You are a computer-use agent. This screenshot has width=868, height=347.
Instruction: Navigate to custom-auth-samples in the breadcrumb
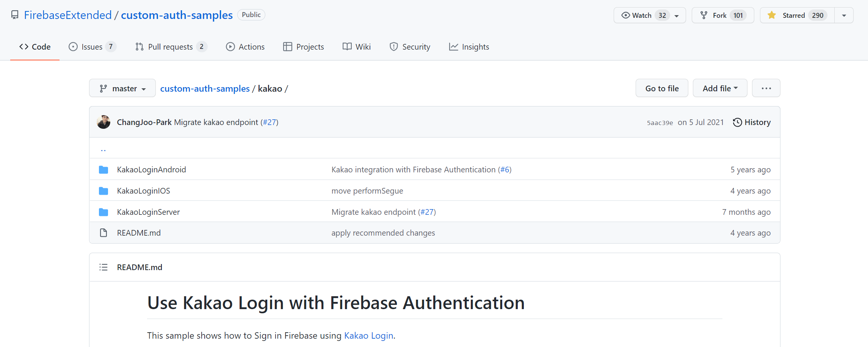[x=205, y=89]
